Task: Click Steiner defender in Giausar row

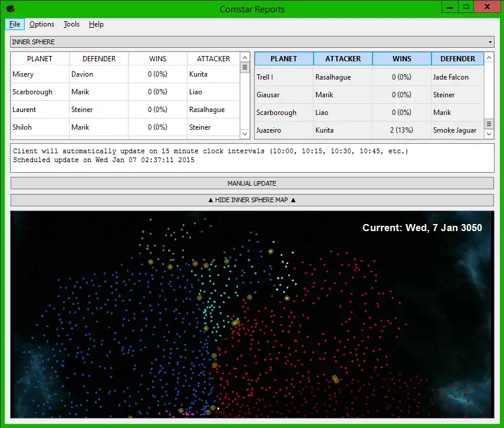Action: click(x=457, y=95)
